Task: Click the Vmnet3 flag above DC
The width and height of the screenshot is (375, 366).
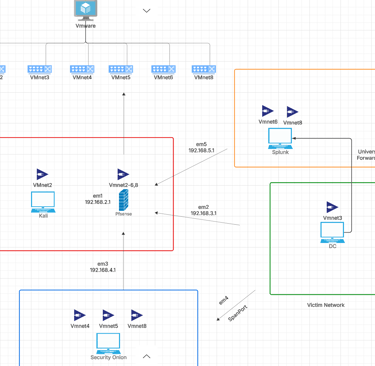Action: coord(332,207)
